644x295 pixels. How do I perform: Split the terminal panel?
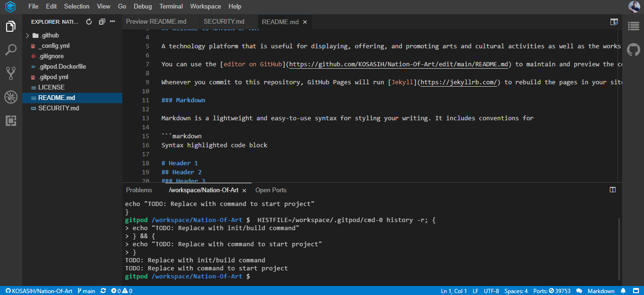pyautogui.click(x=613, y=190)
